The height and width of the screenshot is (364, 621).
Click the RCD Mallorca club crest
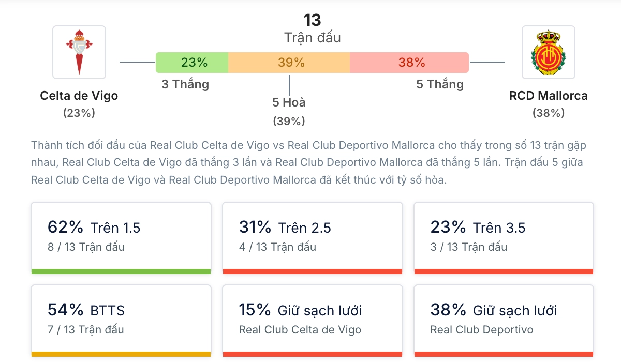tap(548, 52)
